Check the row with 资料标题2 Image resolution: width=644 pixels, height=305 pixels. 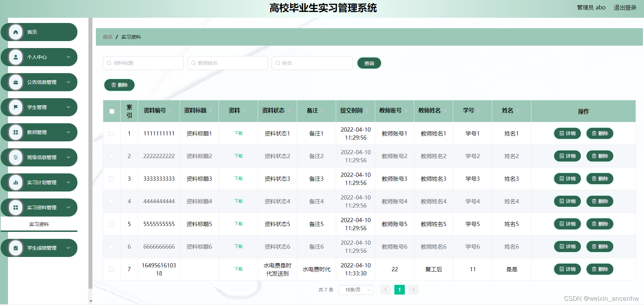(x=111, y=156)
